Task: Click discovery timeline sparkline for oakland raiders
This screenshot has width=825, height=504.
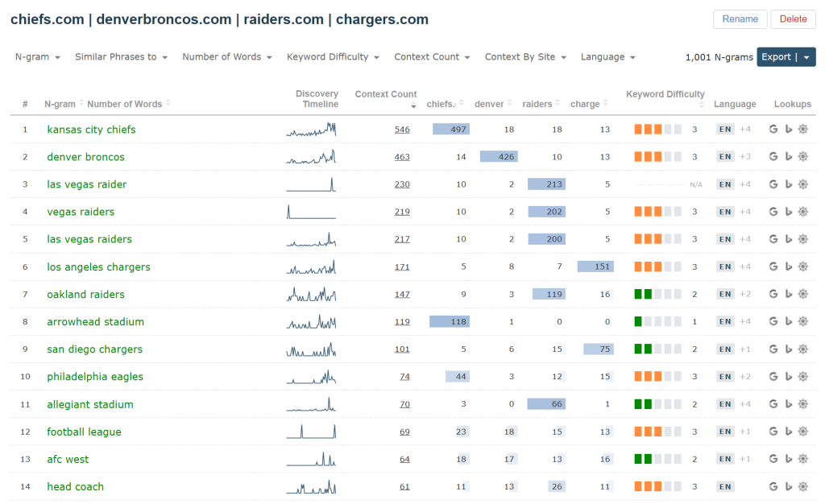Action: coord(311,294)
